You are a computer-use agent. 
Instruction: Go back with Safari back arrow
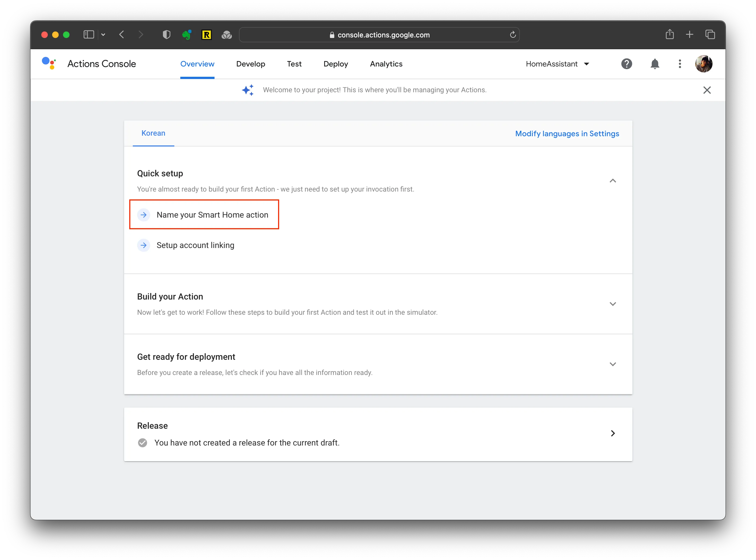[121, 34]
